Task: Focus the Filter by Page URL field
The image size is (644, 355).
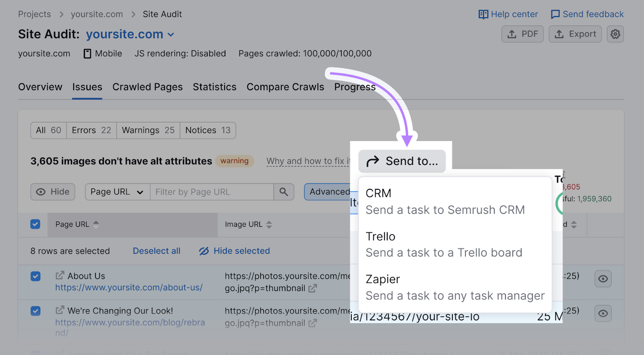Action: pos(212,192)
